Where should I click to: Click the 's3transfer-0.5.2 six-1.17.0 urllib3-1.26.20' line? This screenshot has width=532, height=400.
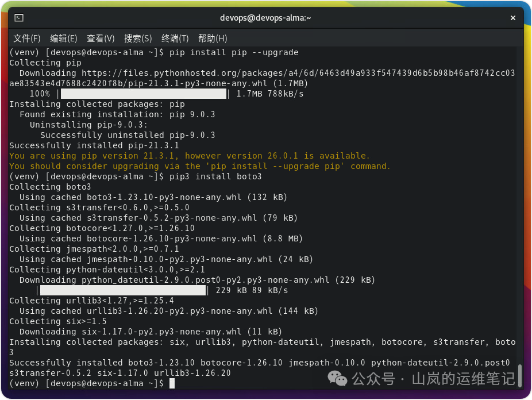120,373
